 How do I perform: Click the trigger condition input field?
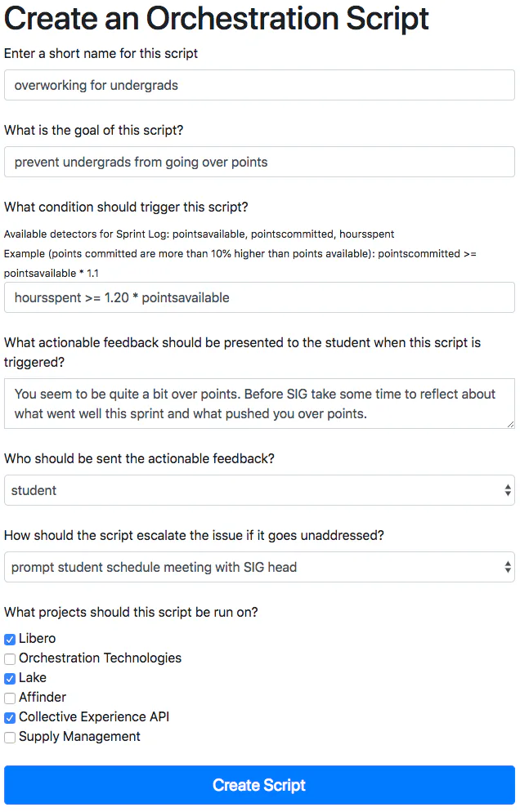tap(259, 297)
